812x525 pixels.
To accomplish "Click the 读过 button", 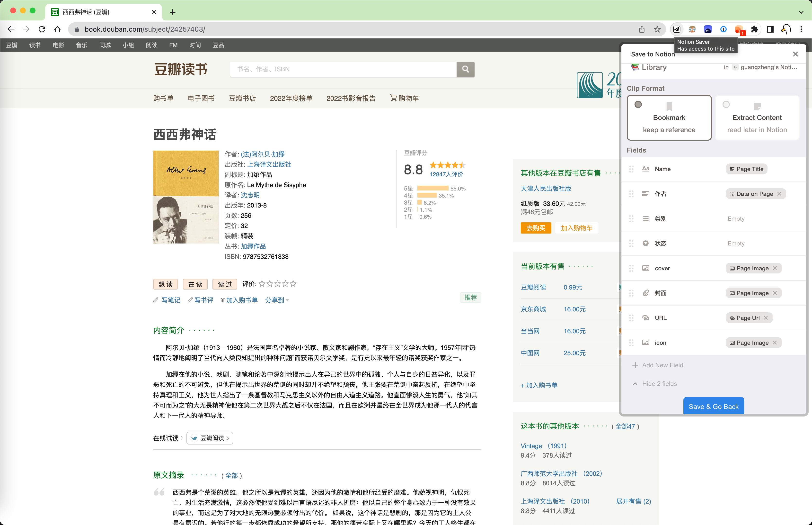I will click(225, 284).
